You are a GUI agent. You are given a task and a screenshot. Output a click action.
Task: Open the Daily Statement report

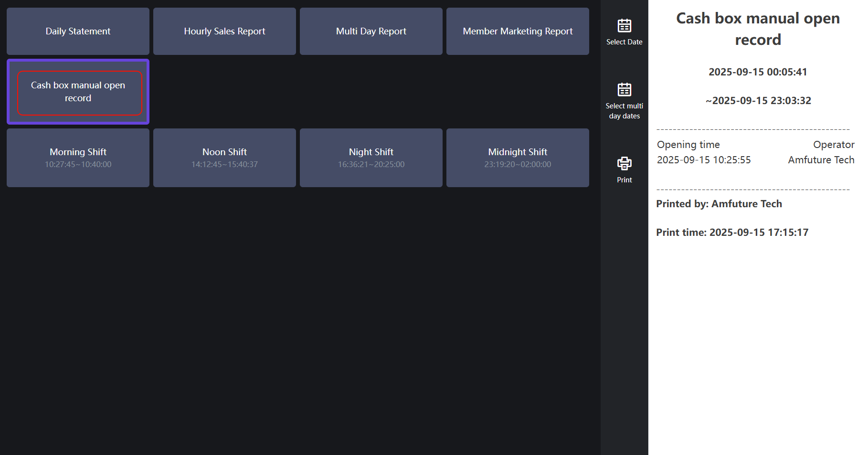(78, 32)
